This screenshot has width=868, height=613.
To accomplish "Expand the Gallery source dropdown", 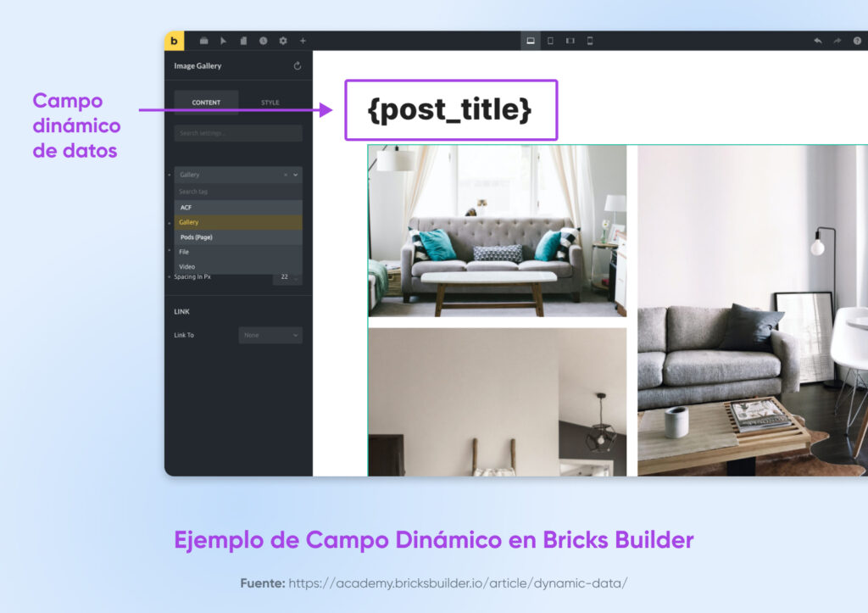I will [x=293, y=174].
